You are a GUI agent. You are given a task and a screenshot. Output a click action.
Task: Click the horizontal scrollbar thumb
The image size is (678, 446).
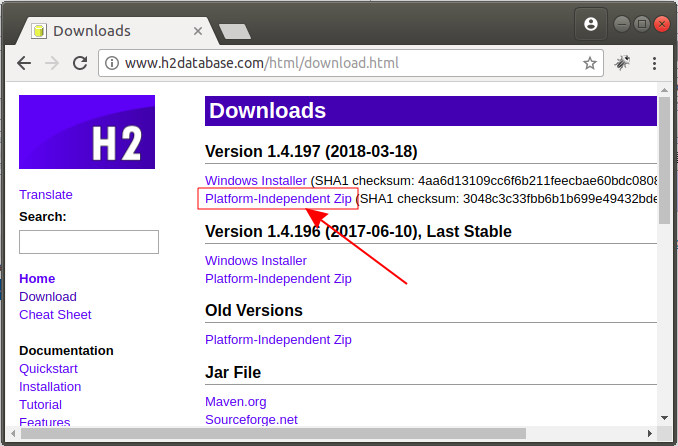(273, 433)
